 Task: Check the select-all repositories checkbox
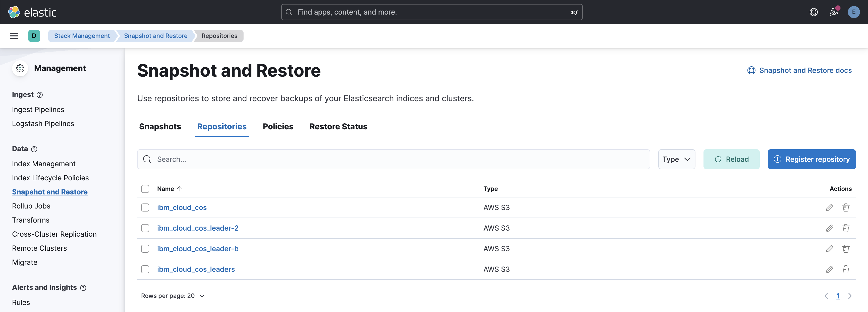pos(145,189)
